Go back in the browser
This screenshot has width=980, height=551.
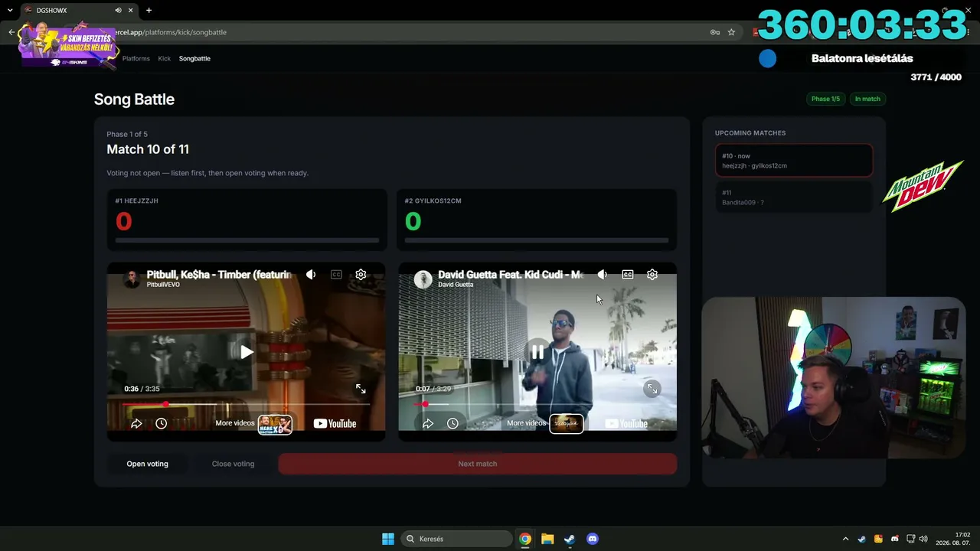(11, 32)
